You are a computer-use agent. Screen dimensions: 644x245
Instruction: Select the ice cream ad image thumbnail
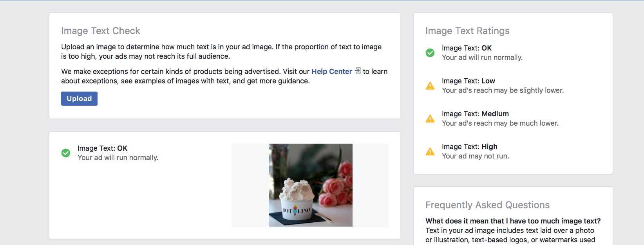click(311, 185)
